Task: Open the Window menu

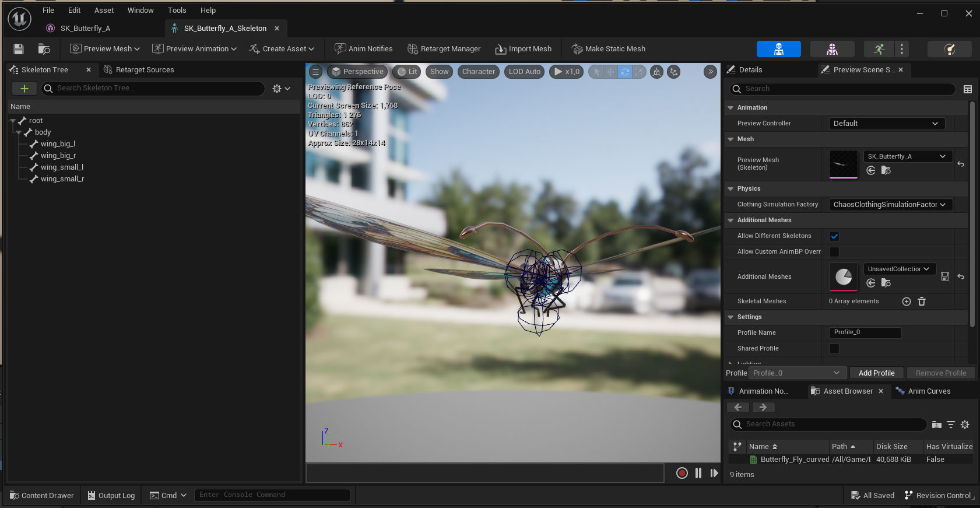Action: pos(140,10)
